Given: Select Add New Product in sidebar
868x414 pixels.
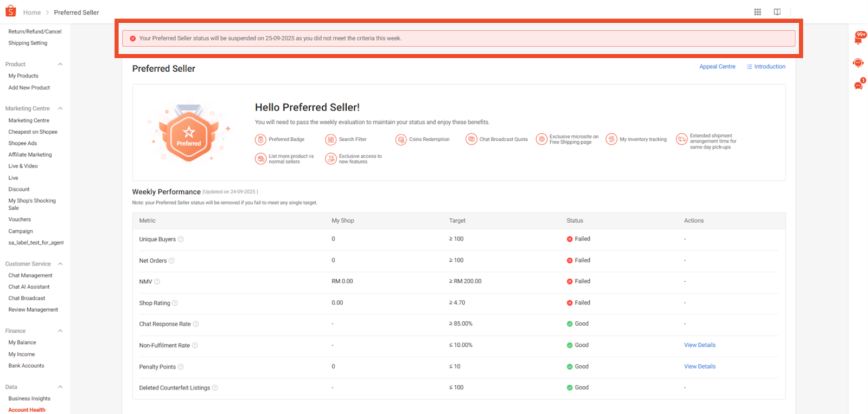Looking at the screenshot, I should click(x=29, y=87).
